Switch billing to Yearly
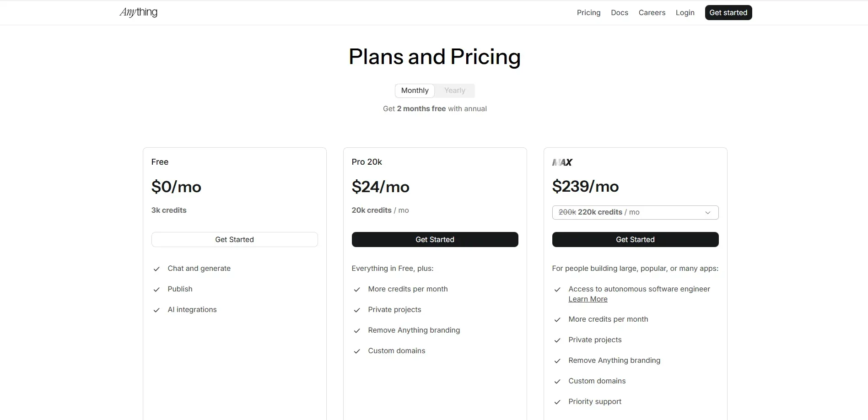This screenshot has width=868, height=420. (x=454, y=91)
